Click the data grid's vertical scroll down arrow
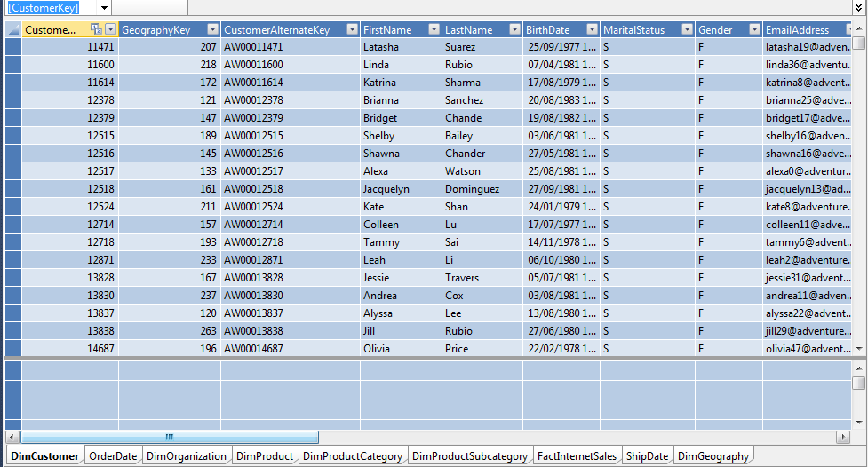 point(858,348)
